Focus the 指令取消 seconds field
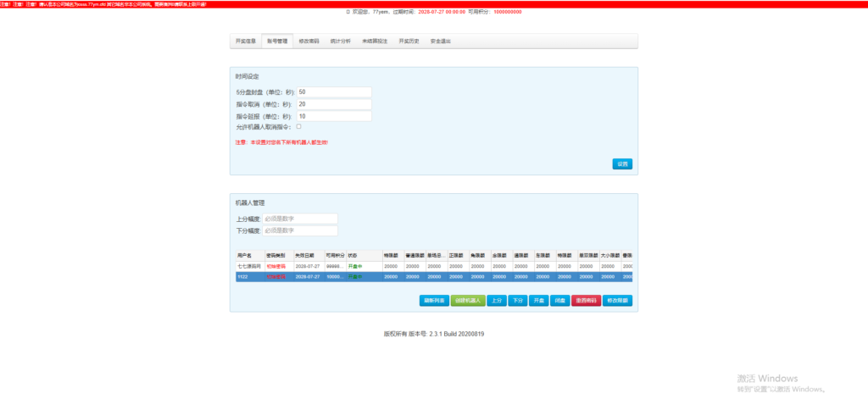This screenshot has height=416, width=868. click(x=334, y=104)
